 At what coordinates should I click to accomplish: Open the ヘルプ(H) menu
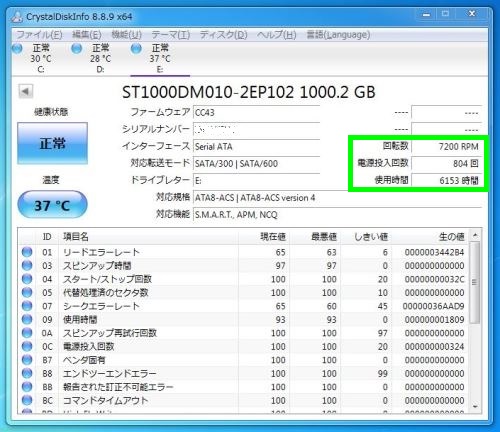coord(277,35)
